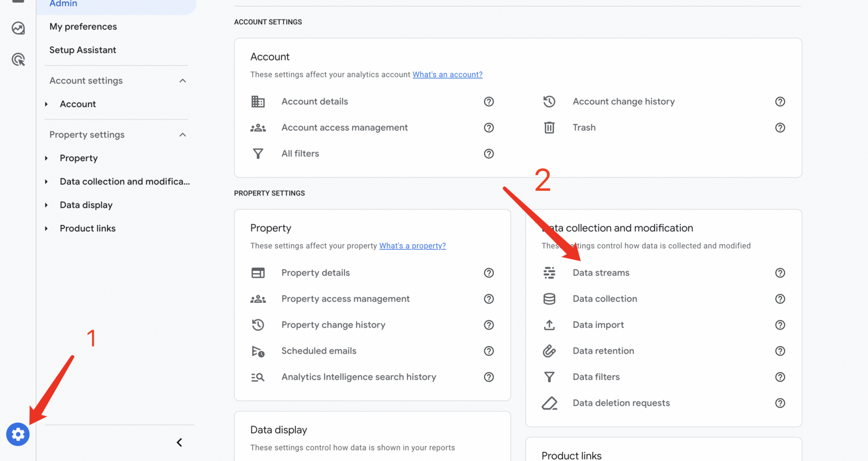Click help icon next to Account details
868x461 pixels.
(489, 102)
